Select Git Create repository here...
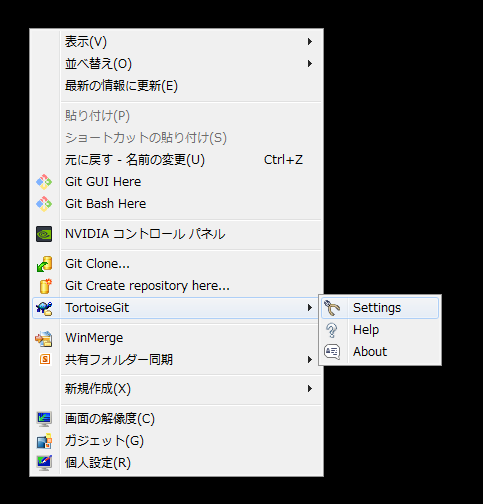The image size is (483, 504). [177, 286]
